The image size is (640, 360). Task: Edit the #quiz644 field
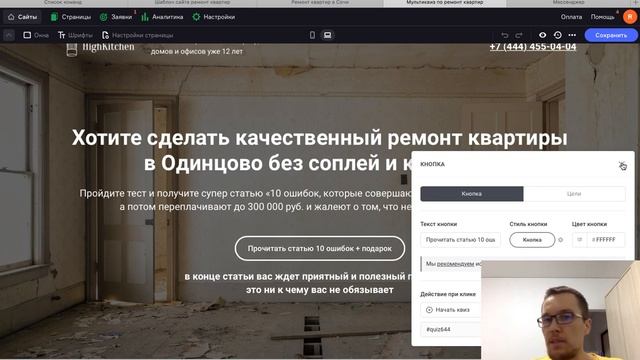(451, 329)
